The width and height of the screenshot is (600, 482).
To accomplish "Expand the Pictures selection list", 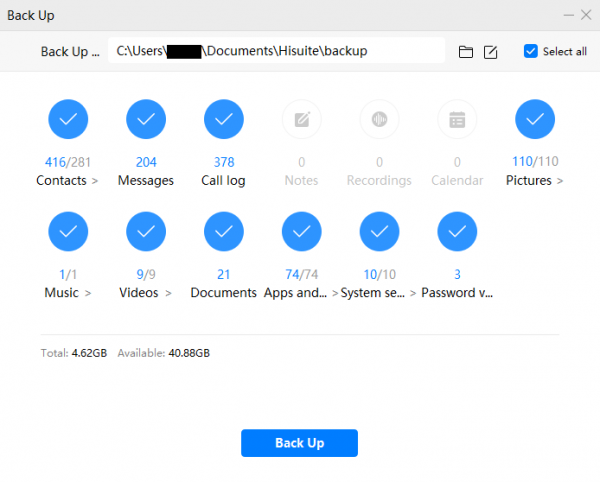I will coord(560,181).
